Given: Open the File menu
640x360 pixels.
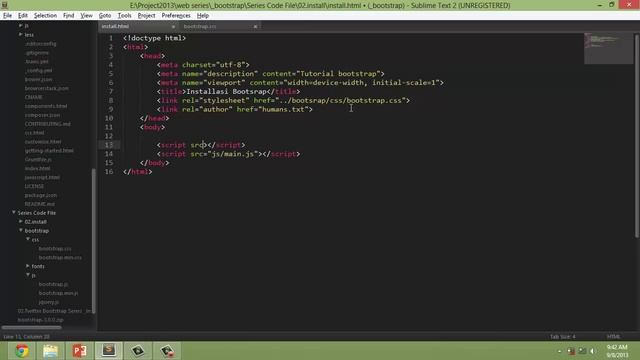Looking at the screenshot, I should 7,16.
